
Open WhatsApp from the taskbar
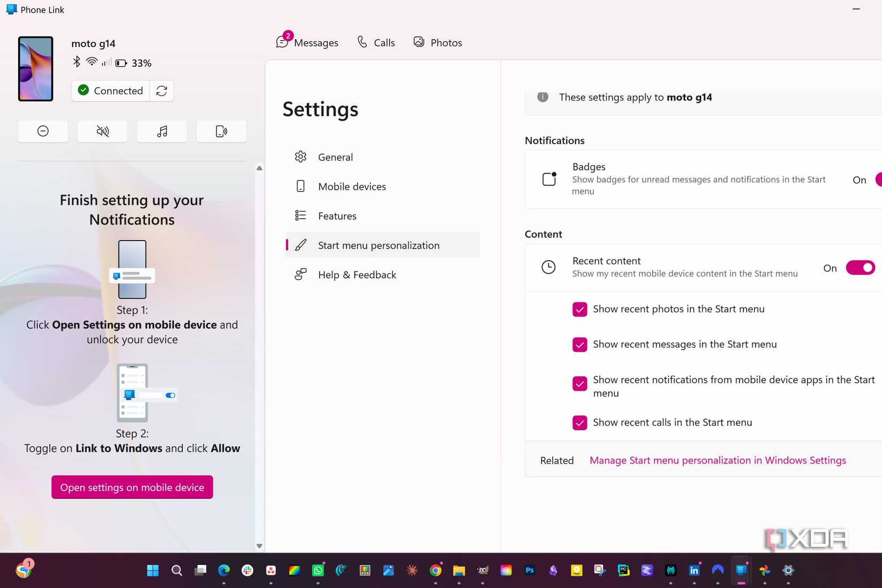318,570
